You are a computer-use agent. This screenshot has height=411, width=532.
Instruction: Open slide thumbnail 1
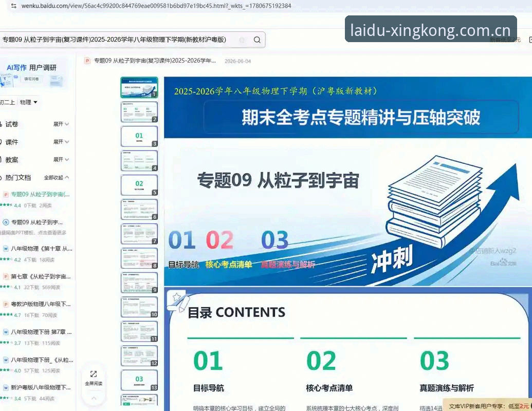coord(139,87)
